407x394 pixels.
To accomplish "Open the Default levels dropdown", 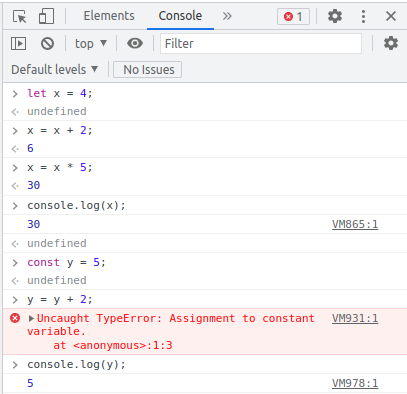I will tap(54, 70).
